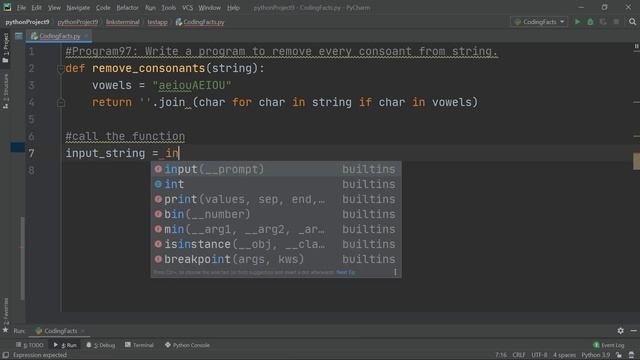Open the CodingFacts run configuration dropdown
The image size is (640, 360).
(x=539, y=22)
